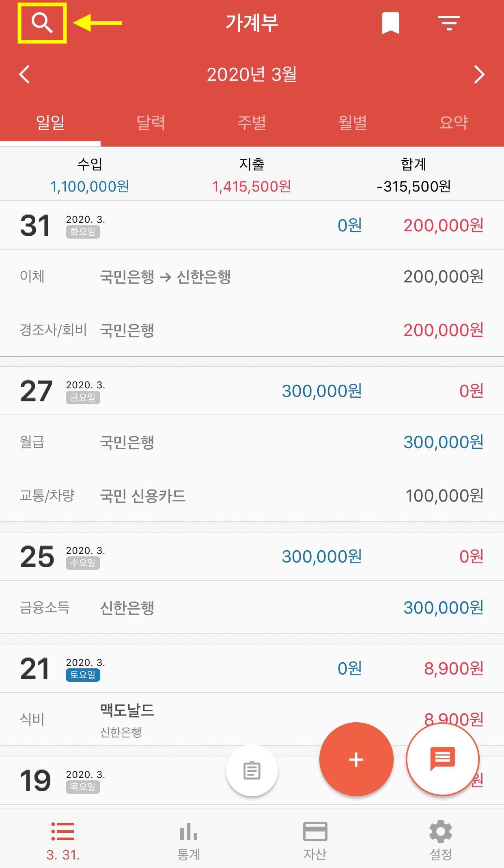The width and height of the screenshot is (504, 868).
Task: Select the 맥도날드 식비 entry
Action: coord(252,719)
